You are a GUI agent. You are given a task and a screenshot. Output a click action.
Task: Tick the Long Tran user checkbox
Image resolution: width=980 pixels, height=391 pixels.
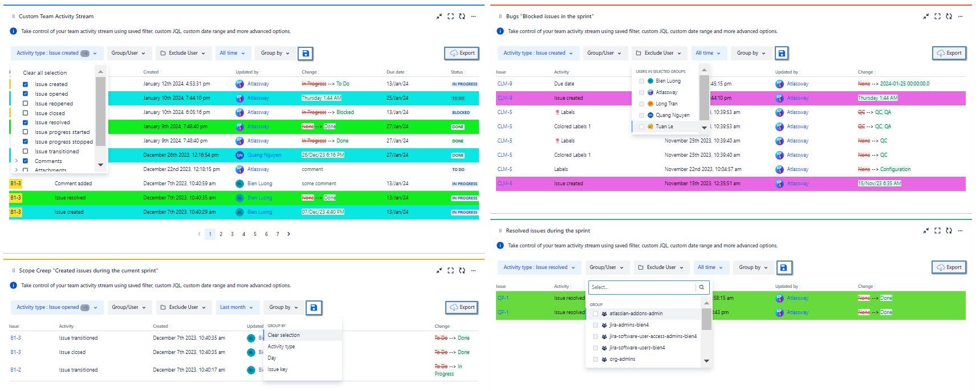click(x=641, y=104)
